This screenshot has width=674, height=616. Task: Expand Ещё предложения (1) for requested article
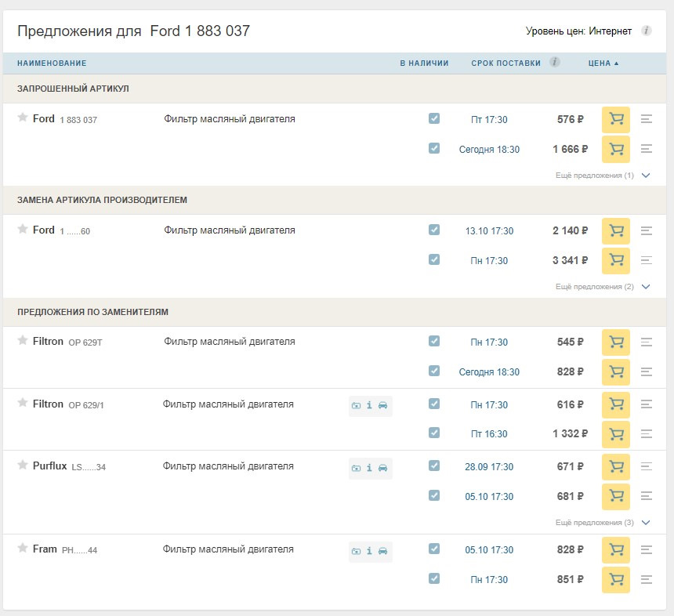tap(603, 176)
